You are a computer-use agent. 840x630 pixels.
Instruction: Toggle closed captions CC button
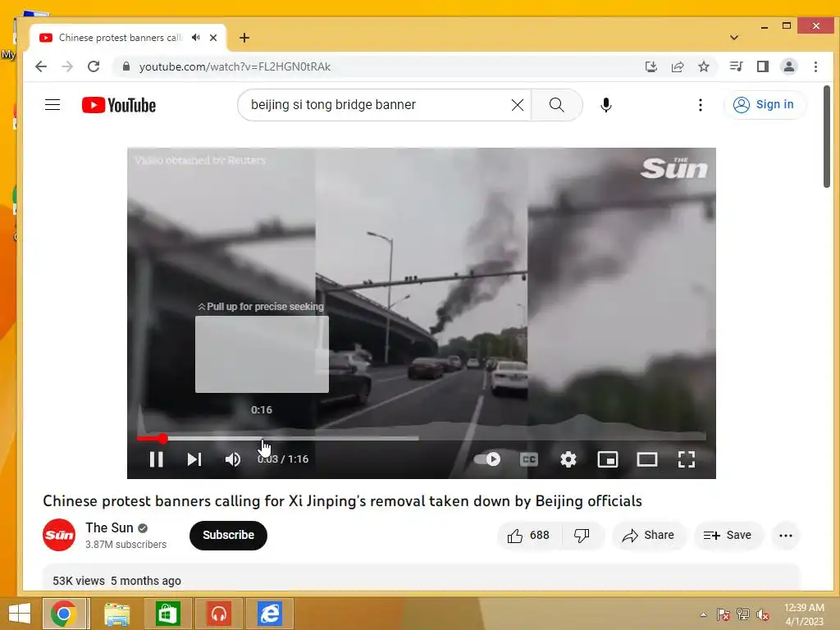[529, 459]
